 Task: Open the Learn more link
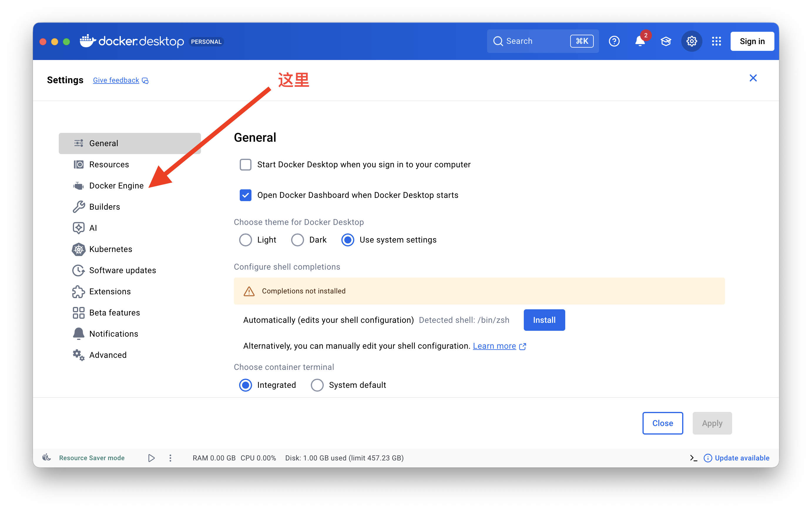tap(494, 346)
